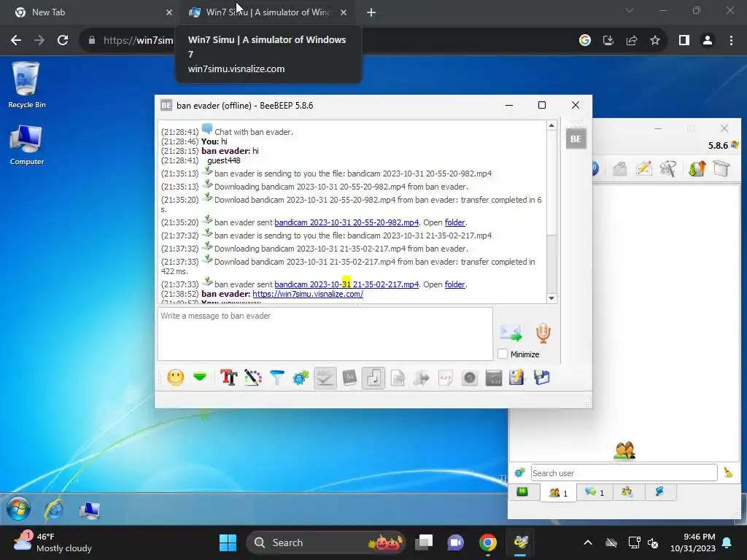Image resolution: width=747 pixels, height=560 pixels.
Task: Bookmark this page with the star
Action: (655, 41)
